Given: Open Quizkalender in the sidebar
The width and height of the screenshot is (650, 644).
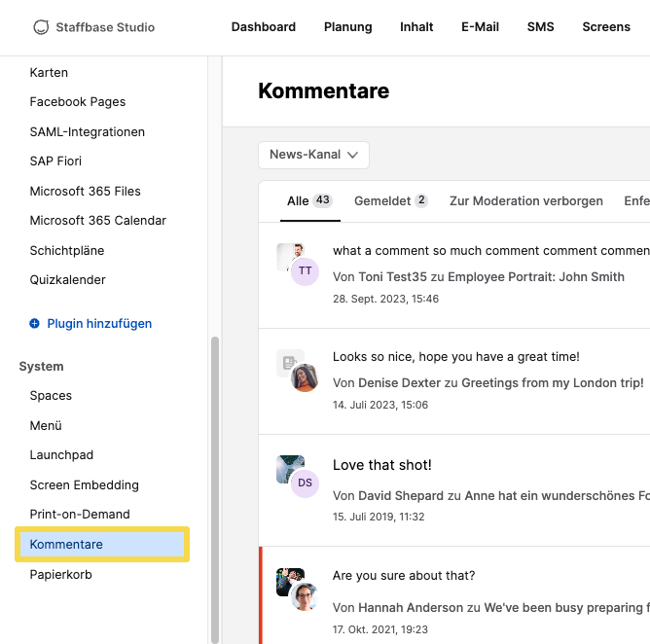Looking at the screenshot, I should pos(67,280).
